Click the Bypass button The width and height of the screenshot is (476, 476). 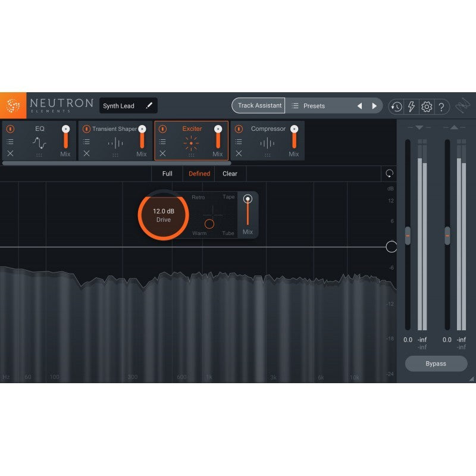pyautogui.click(x=436, y=364)
